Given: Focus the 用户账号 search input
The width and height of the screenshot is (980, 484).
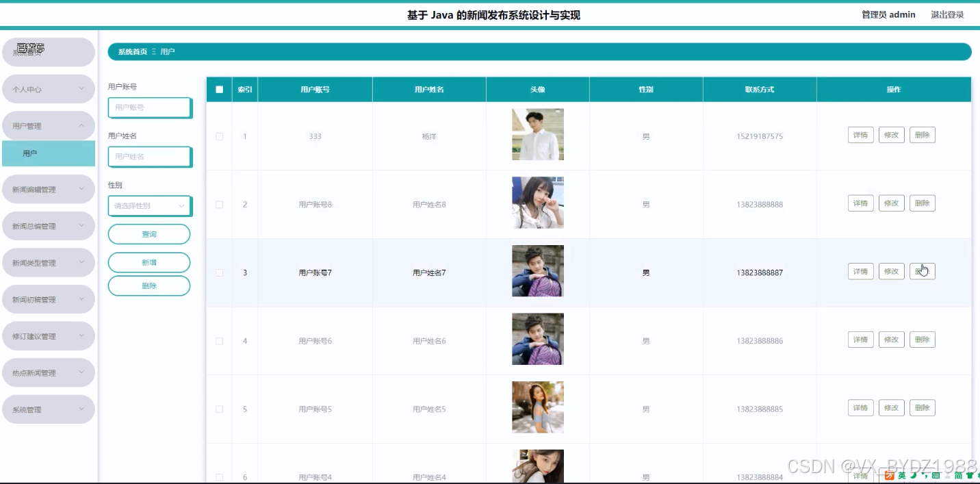Looking at the screenshot, I should click(150, 107).
